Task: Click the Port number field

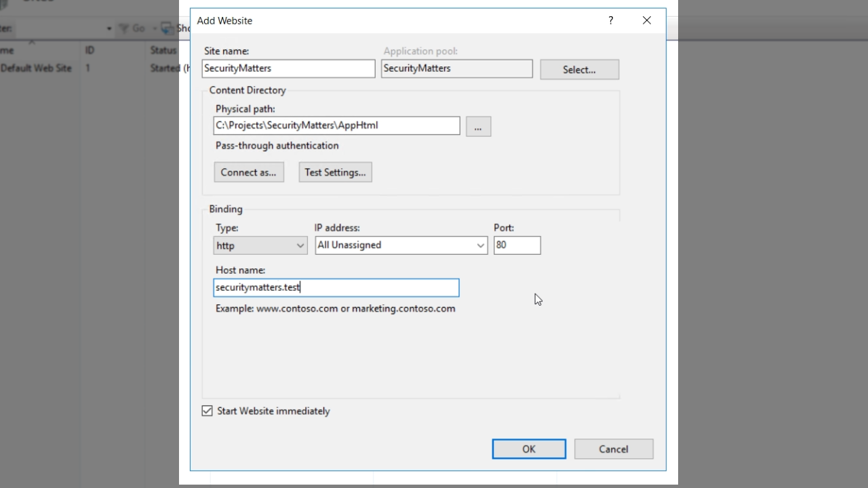Action: [x=517, y=245]
